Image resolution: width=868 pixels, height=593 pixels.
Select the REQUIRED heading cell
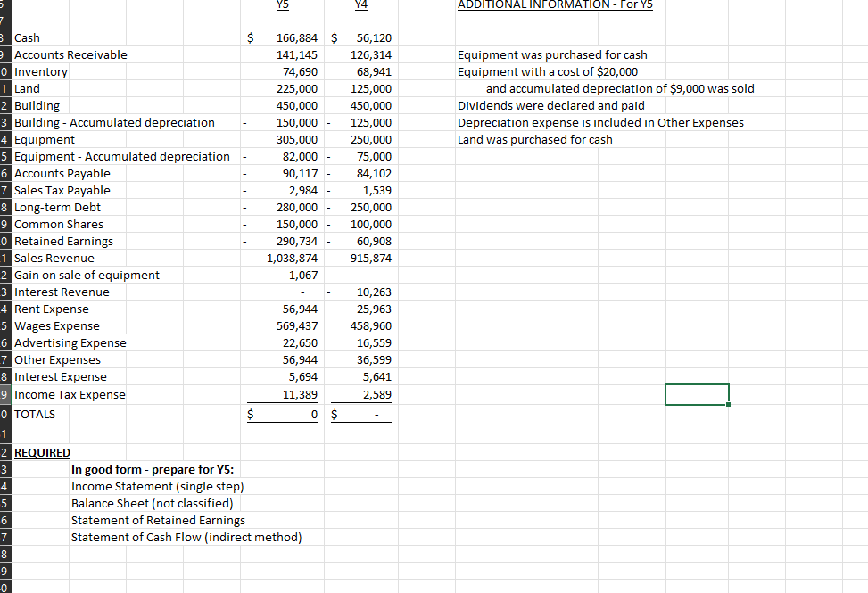tap(42, 452)
